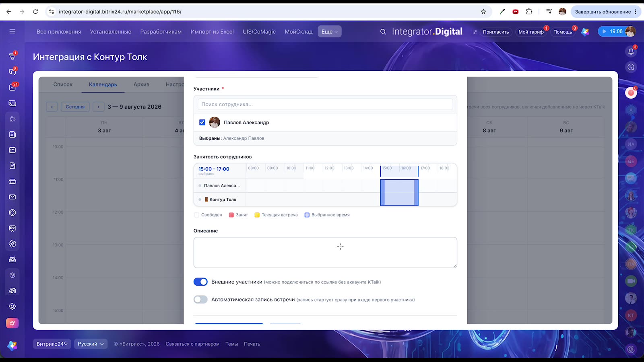Open the chat search icon in right panel
644x362 pixels.
point(631,67)
